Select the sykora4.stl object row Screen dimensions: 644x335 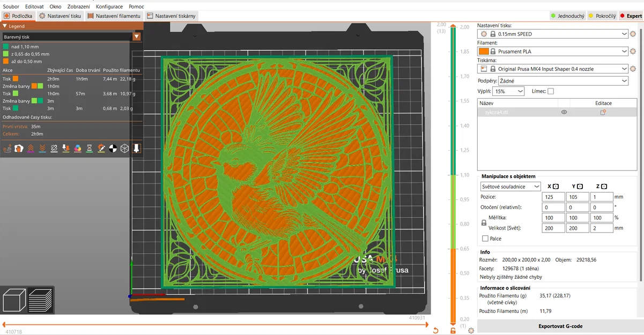(557, 113)
